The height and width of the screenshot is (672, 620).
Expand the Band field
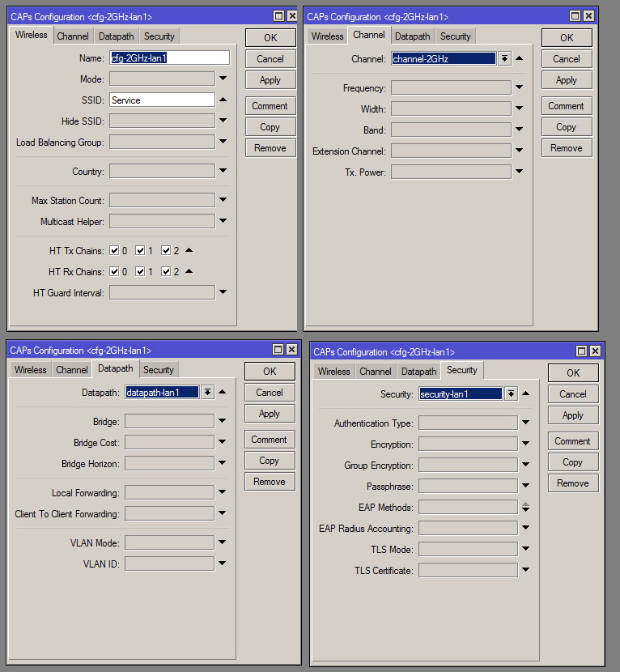(x=520, y=129)
